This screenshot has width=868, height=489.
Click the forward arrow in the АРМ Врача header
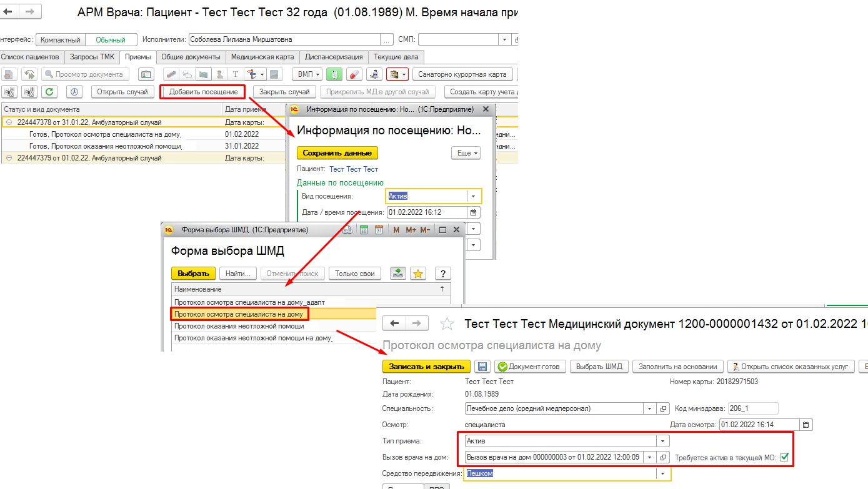(29, 11)
